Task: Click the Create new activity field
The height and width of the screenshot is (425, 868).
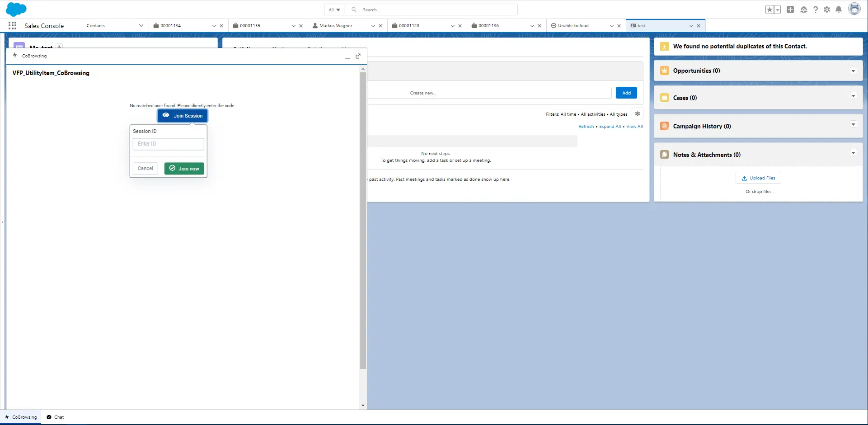Action: point(489,93)
